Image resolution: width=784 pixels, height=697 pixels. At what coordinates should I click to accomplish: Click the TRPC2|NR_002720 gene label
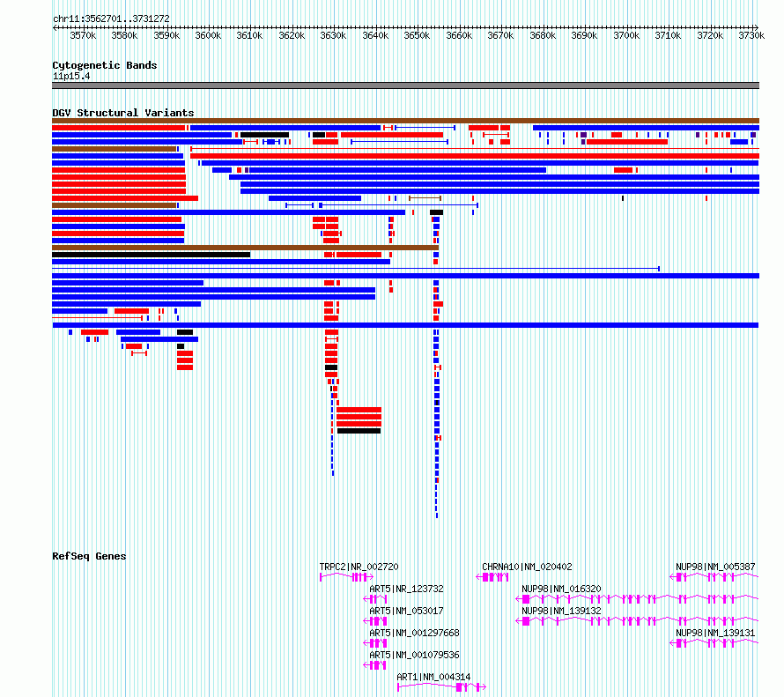(359, 567)
